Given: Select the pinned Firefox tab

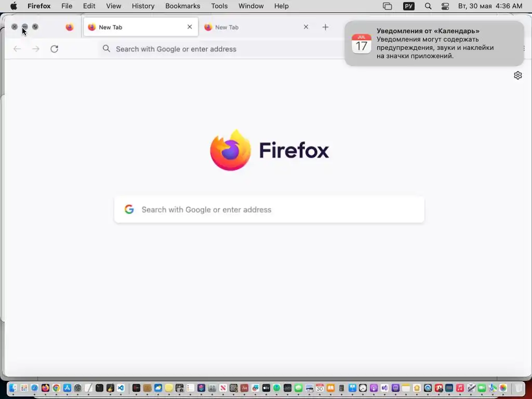Looking at the screenshot, I should click(70, 27).
